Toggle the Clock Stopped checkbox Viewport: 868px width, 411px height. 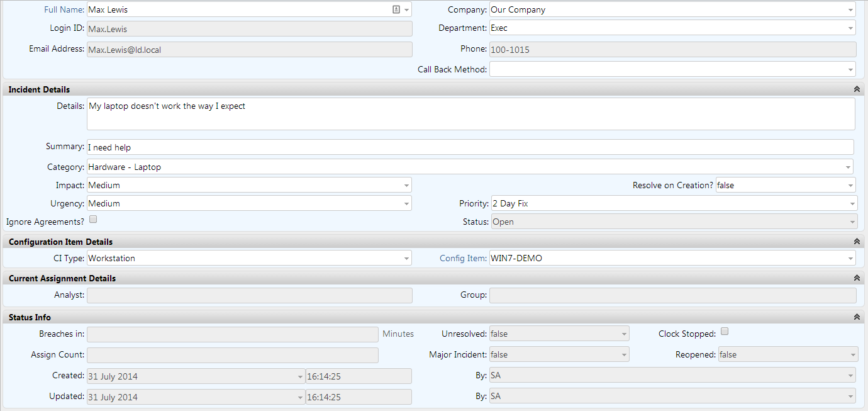[x=725, y=332]
